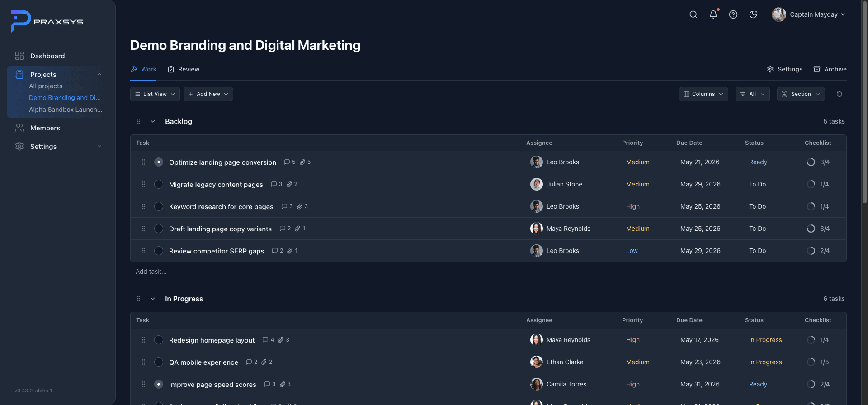Click the refresh icon beside Section
The image size is (868, 405).
[x=840, y=94]
